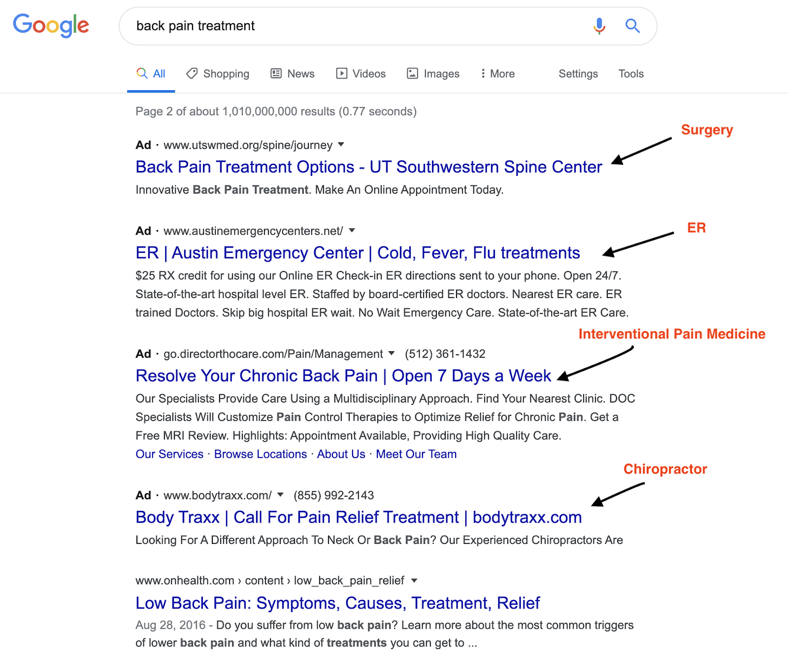Viewport: 788px width, 672px height.
Task: Follow the 'Meet Our Team' sitelink
Action: click(x=416, y=454)
